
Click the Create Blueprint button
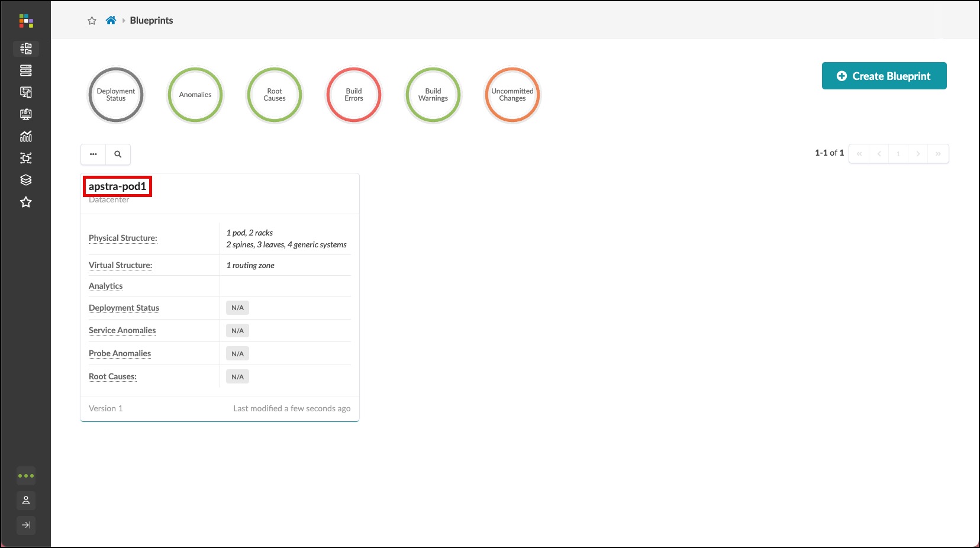point(884,76)
